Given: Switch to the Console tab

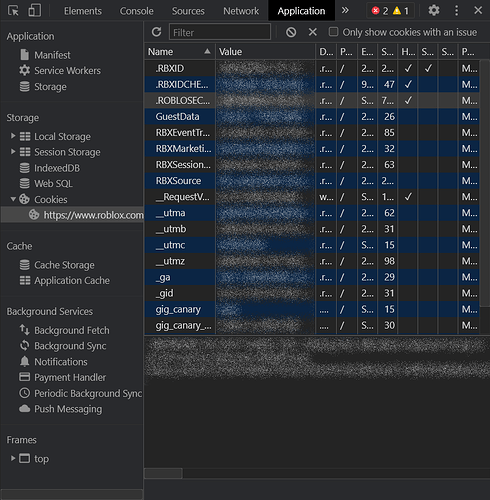Looking at the screenshot, I should [x=137, y=11].
